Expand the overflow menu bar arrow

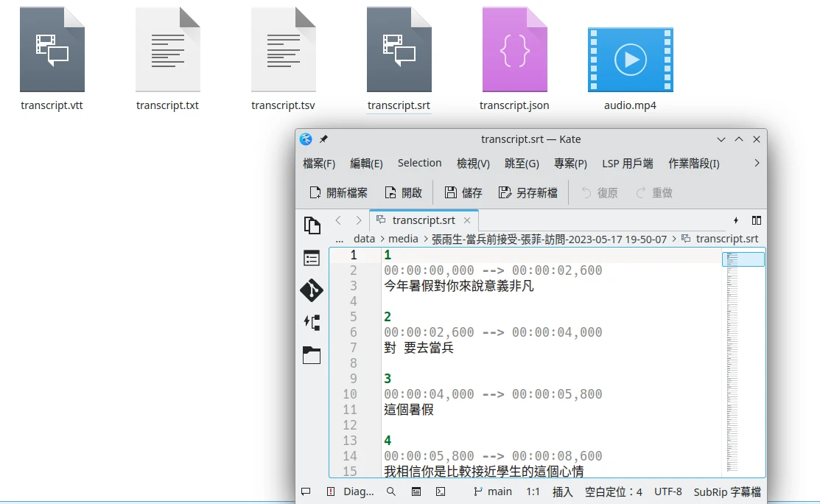coord(757,164)
